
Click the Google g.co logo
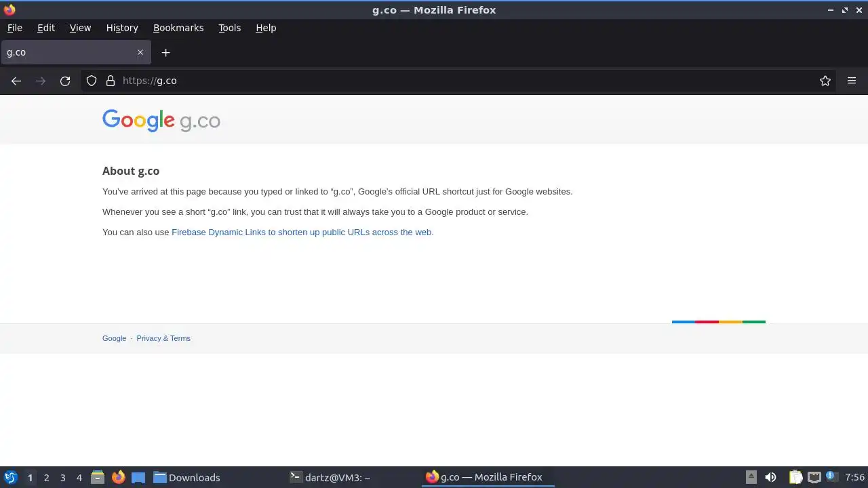pos(161,120)
